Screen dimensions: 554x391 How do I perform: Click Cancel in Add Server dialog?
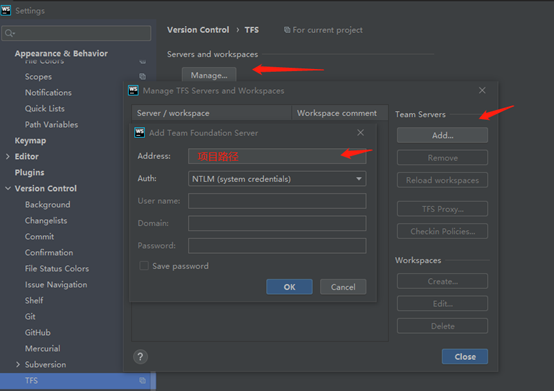[343, 287]
